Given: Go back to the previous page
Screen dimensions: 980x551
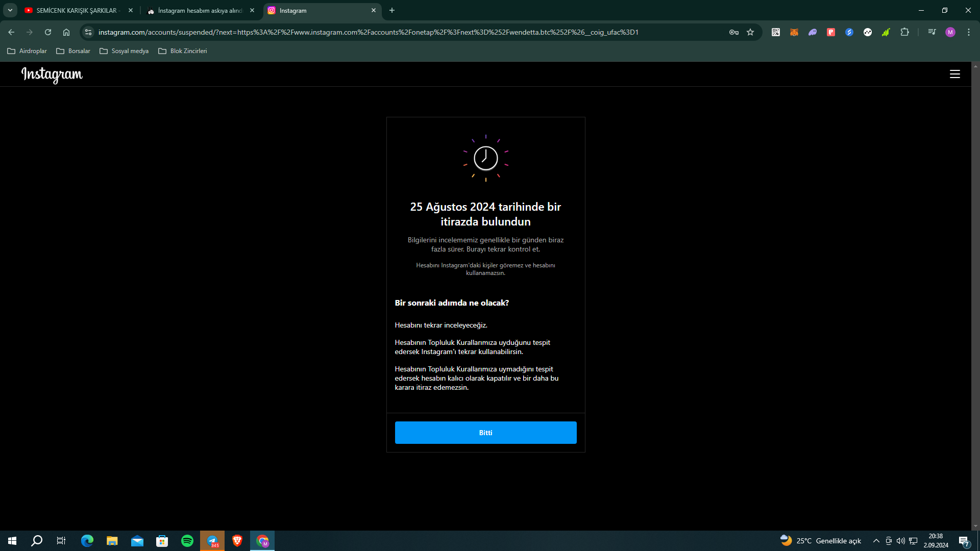Looking at the screenshot, I should [11, 32].
